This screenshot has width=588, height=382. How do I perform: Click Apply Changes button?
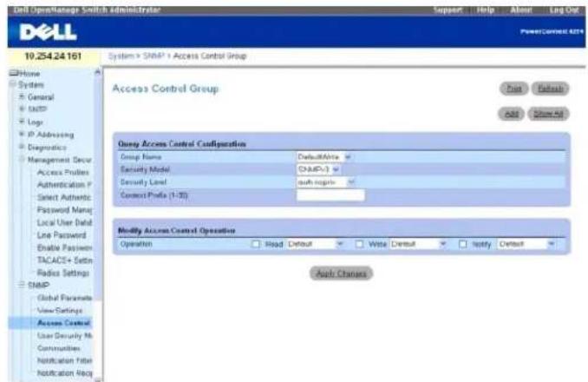pyautogui.click(x=341, y=273)
